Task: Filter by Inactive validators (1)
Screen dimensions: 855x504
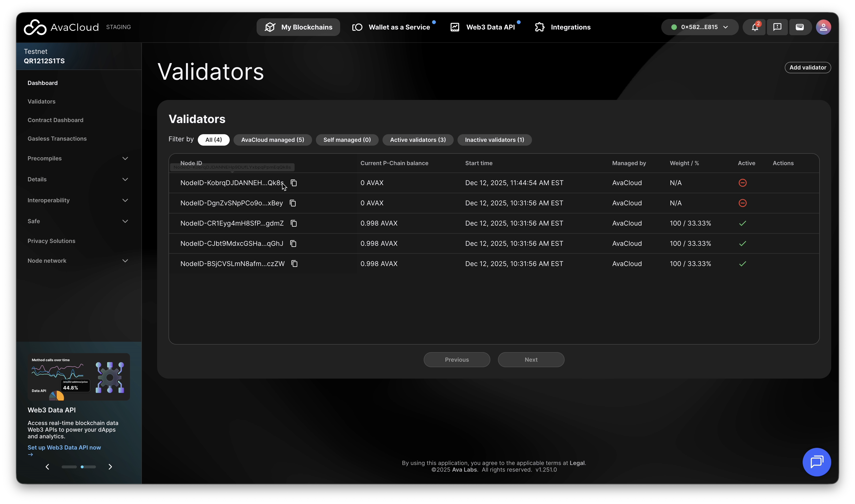Action: coord(494,140)
